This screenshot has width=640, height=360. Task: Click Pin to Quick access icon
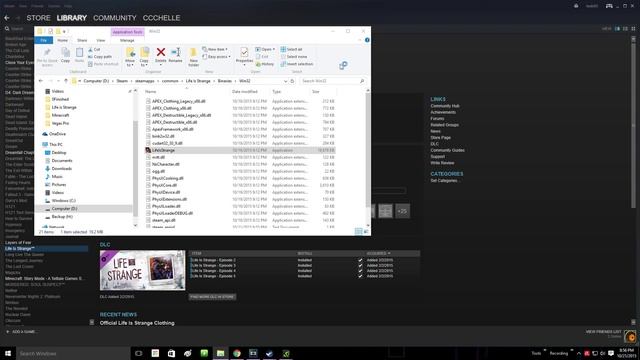47,52
